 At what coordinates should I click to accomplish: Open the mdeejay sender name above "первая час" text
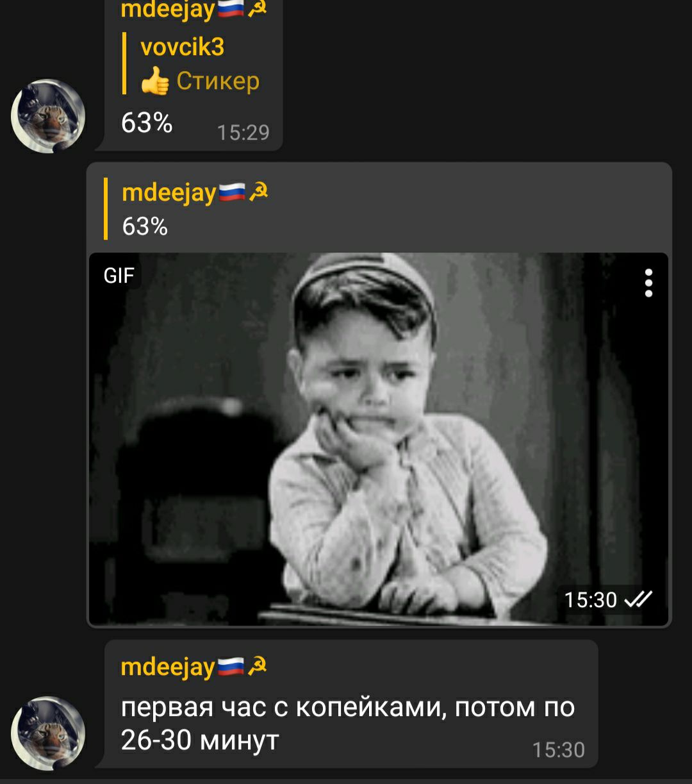point(168,667)
